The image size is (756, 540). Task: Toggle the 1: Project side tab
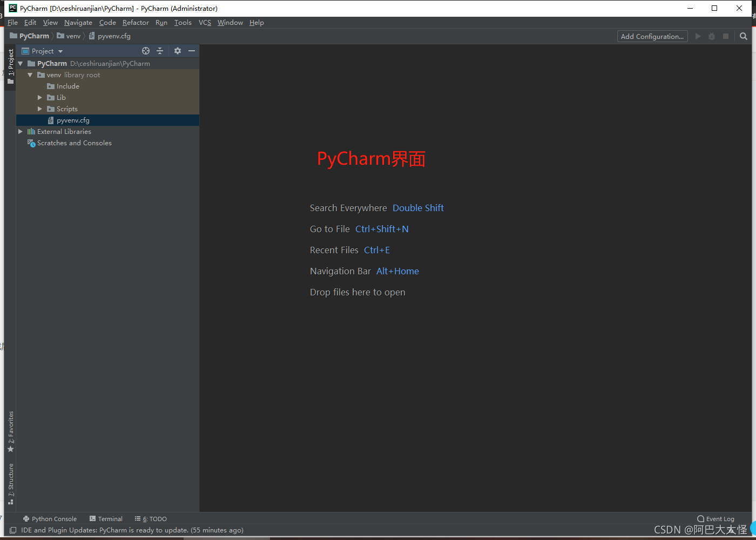(10, 66)
